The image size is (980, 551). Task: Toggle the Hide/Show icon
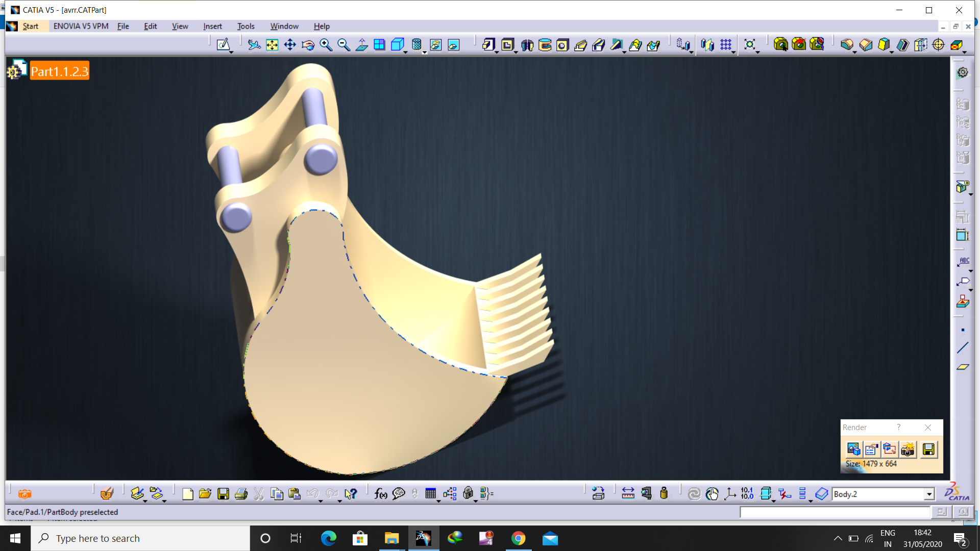coord(435,45)
